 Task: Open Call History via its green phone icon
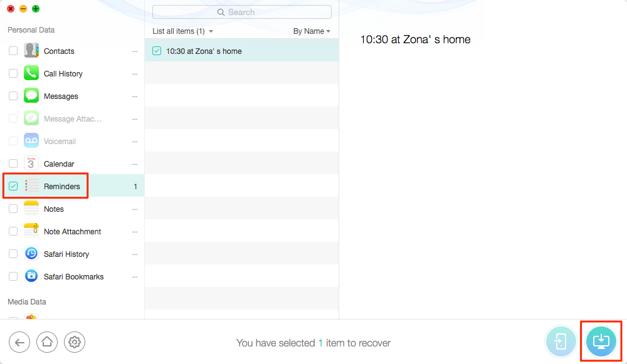(31, 73)
